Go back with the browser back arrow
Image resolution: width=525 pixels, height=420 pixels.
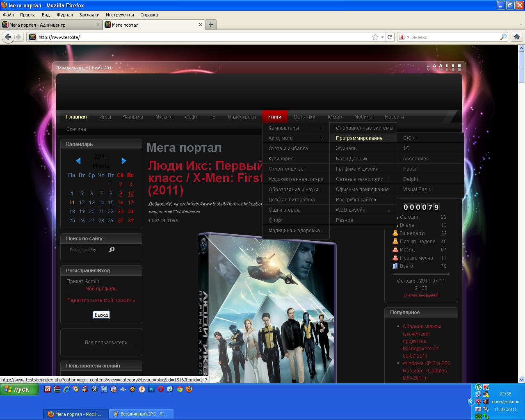(x=8, y=37)
